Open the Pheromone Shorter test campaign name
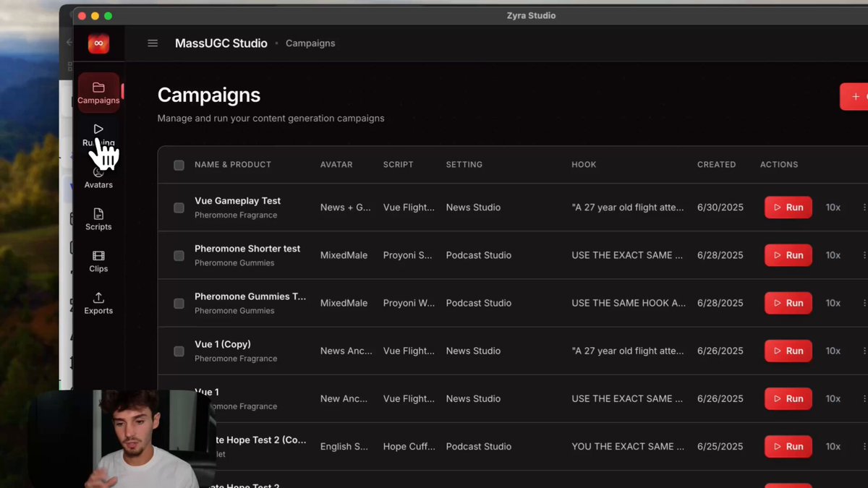Screen dimensions: 868x488 [247, 249]
